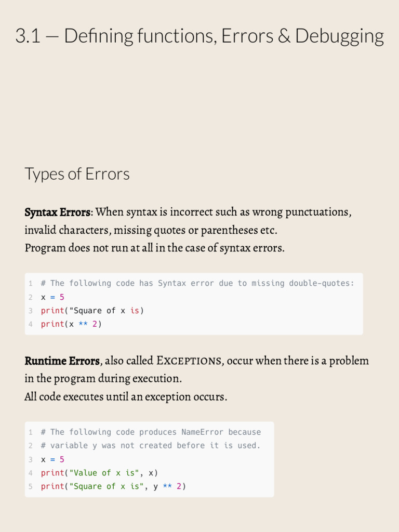Screen dimensions: 399x532
Task: Click the sentence "Program does not run at all"
Action: 154,248
